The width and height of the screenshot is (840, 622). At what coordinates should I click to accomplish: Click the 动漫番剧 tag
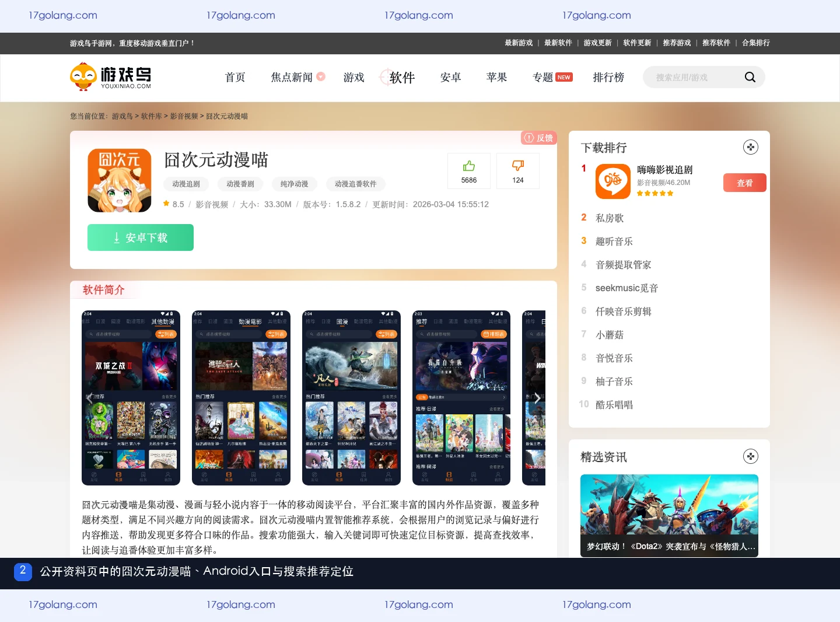(240, 184)
